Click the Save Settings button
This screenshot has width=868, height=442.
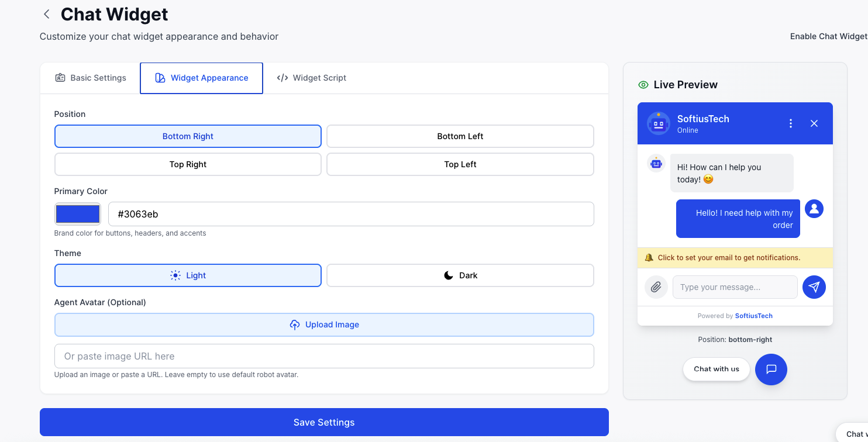pos(324,422)
